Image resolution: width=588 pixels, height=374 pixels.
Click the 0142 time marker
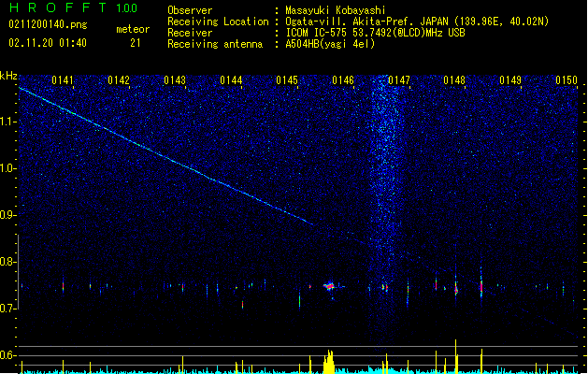coord(119,80)
